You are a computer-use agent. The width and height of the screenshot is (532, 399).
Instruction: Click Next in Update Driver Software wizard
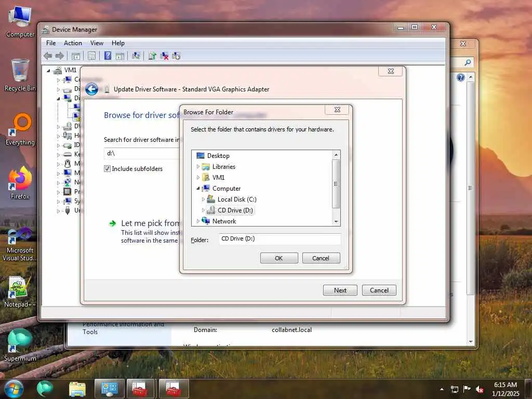click(340, 290)
